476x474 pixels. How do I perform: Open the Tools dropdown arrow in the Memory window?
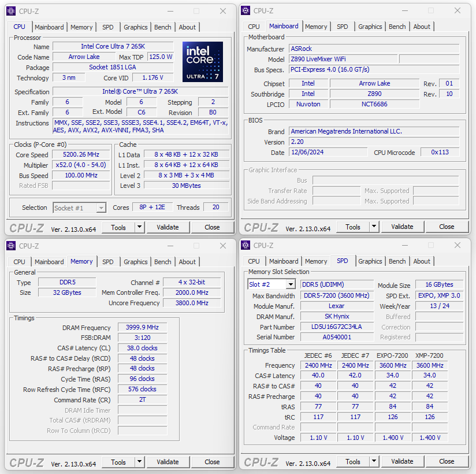139,461
